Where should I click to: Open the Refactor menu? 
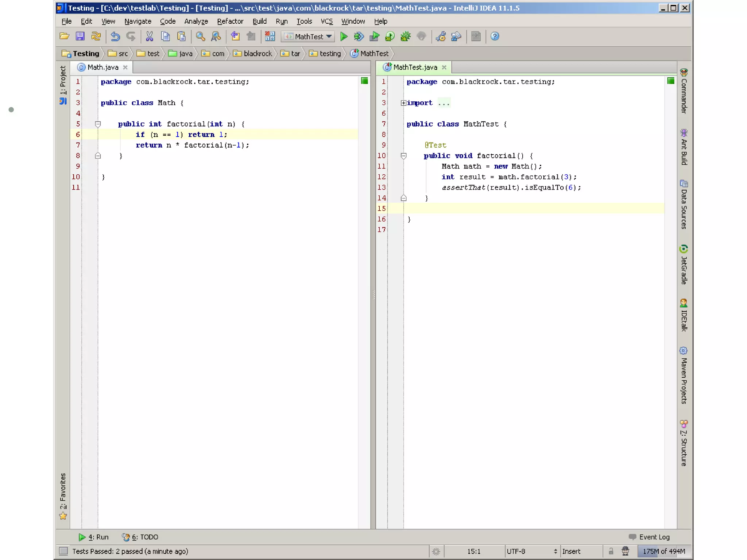230,21
